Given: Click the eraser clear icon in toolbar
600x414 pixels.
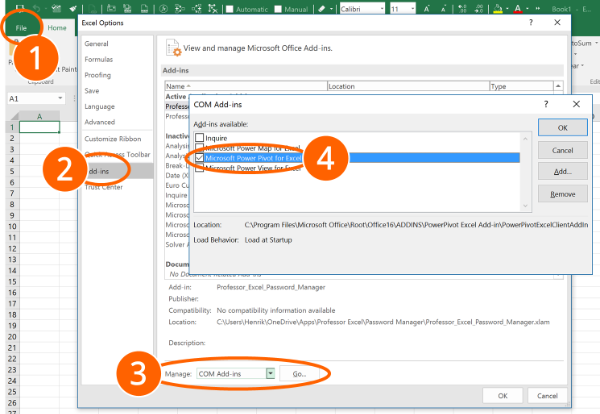Looking at the screenshot, I should (322, 8).
